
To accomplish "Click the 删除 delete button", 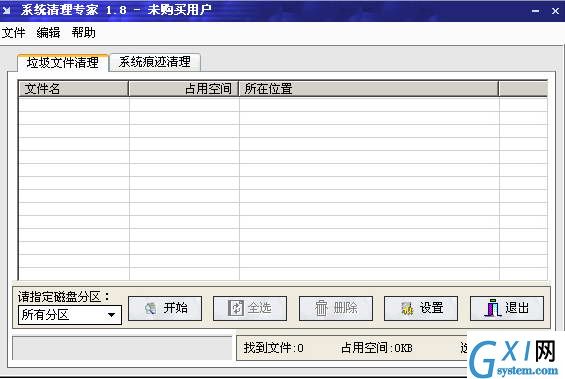I will [x=335, y=308].
